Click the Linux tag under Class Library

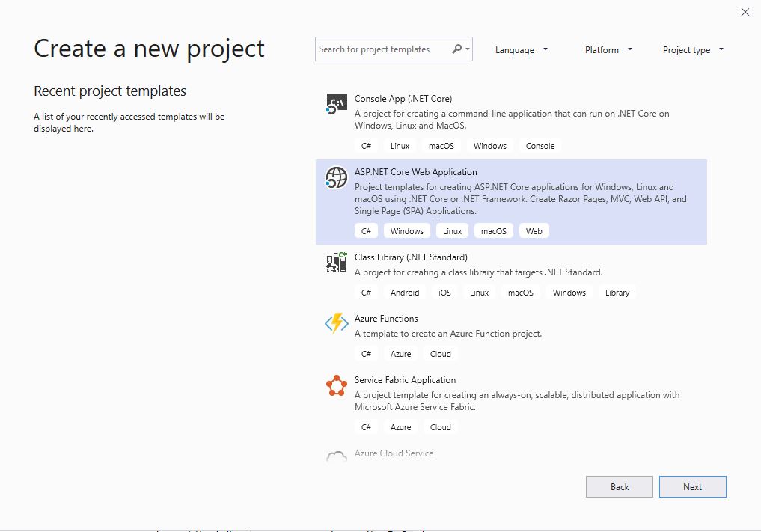click(479, 293)
